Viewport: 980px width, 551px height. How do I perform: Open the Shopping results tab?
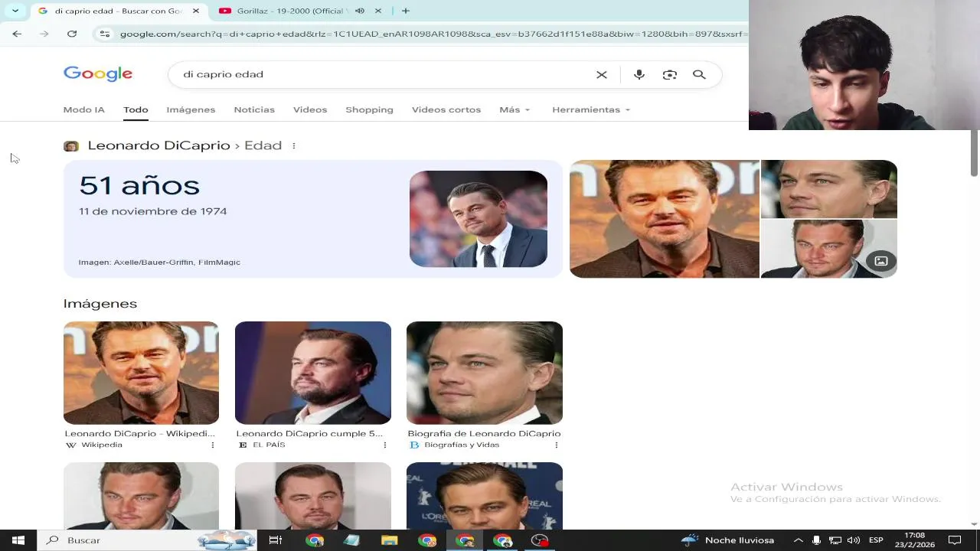(x=369, y=109)
